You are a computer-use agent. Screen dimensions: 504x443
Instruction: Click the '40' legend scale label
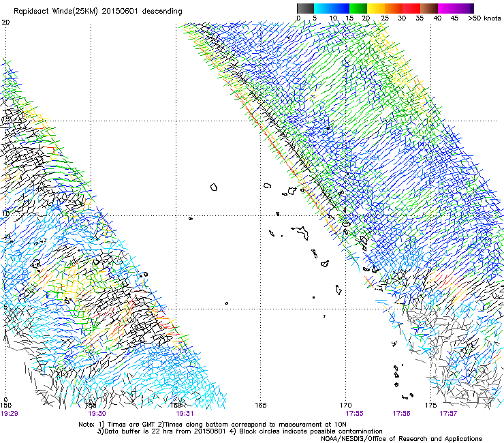[x=437, y=18]
